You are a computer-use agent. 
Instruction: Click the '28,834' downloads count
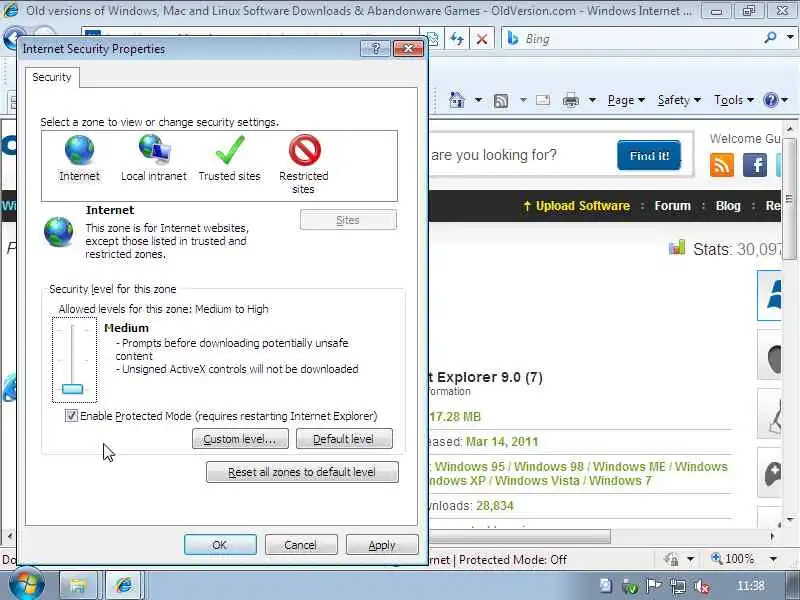point(494,506)
